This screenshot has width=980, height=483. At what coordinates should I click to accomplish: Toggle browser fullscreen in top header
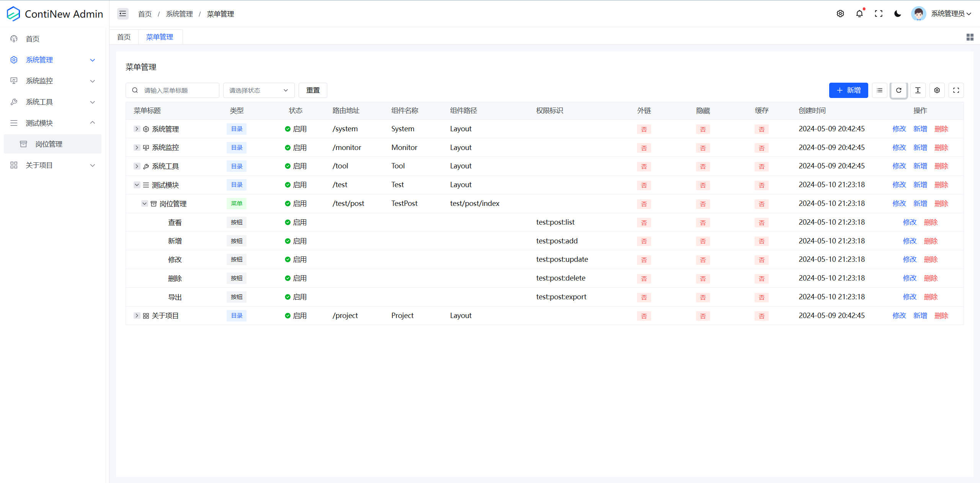pyautogui.click(x=879, y=14)
